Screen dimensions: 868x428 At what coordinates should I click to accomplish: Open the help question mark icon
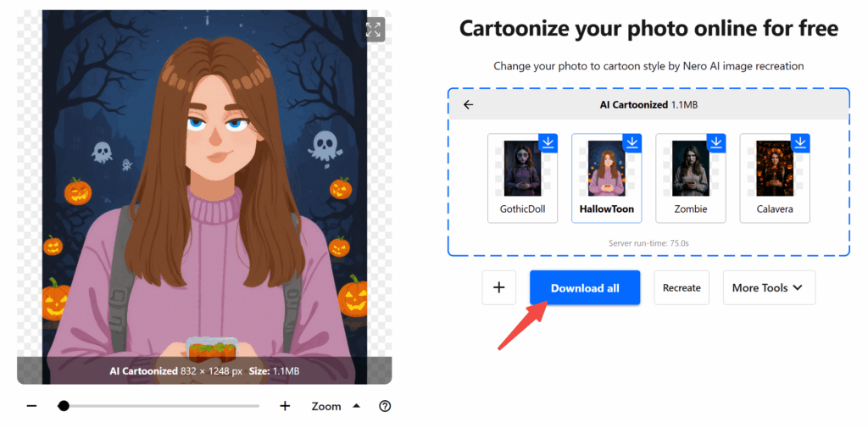tap(385, 406)
